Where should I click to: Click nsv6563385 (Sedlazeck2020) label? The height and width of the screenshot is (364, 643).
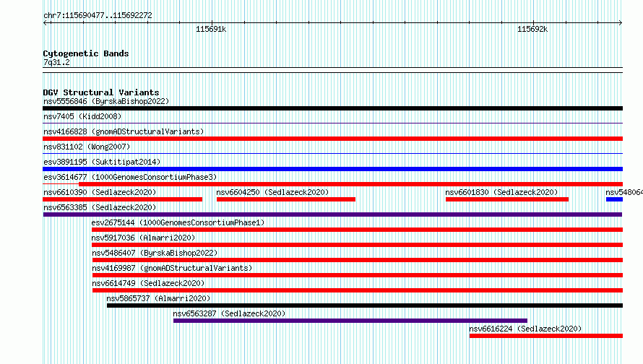point(100,207)
